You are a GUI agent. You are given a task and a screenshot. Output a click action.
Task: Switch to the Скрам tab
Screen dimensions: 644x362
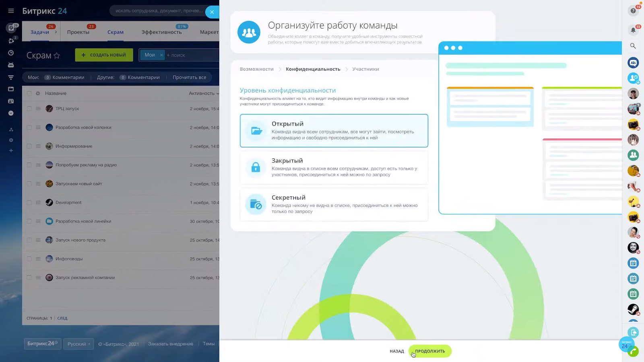click(x=116, y=32)
